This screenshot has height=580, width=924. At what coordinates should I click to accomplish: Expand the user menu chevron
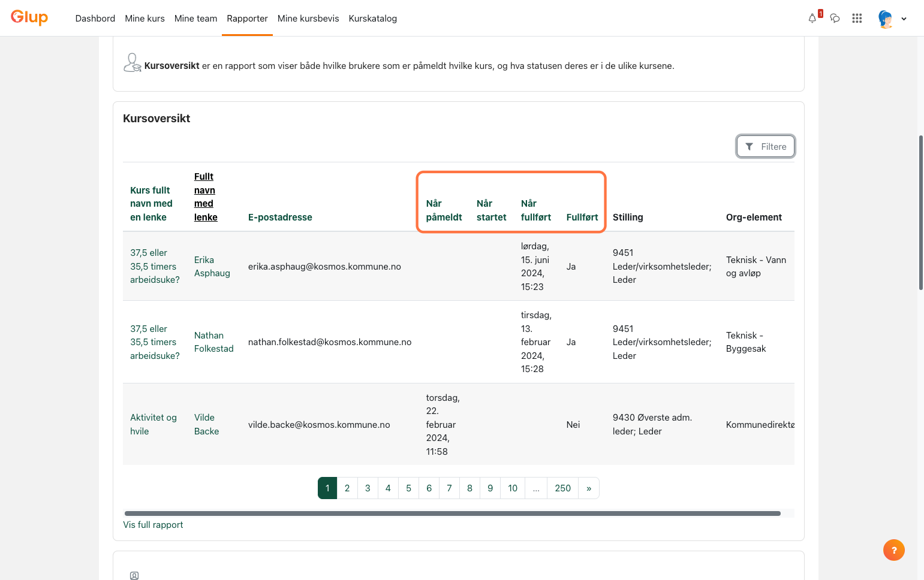click(904, 19)
